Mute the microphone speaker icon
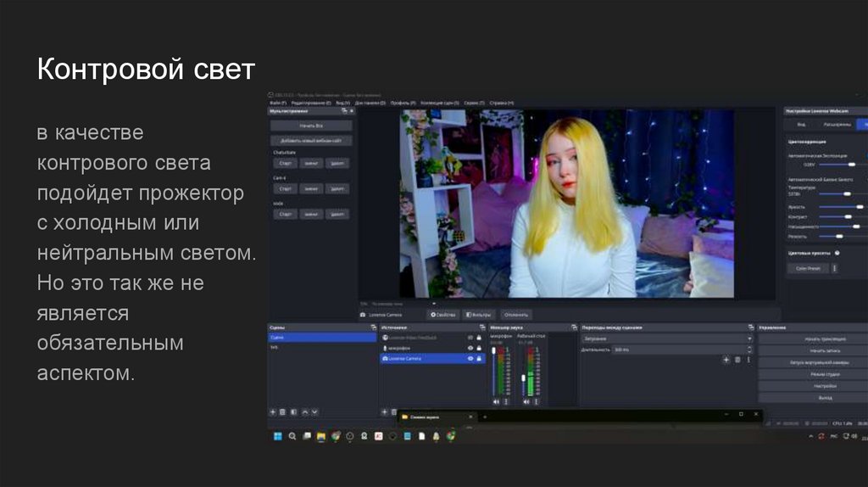 [494, 401]
